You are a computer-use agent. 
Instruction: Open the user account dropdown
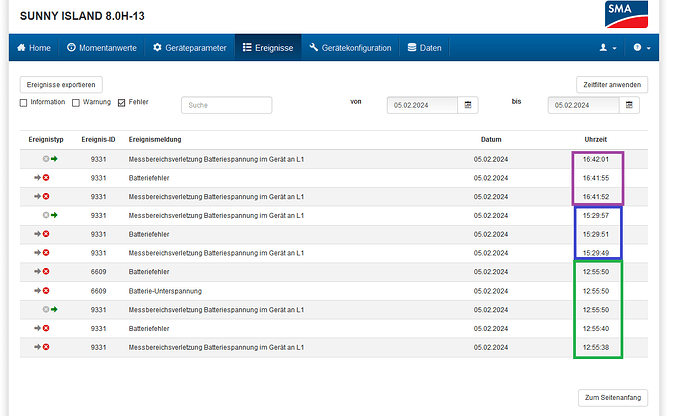coord(608,48)
